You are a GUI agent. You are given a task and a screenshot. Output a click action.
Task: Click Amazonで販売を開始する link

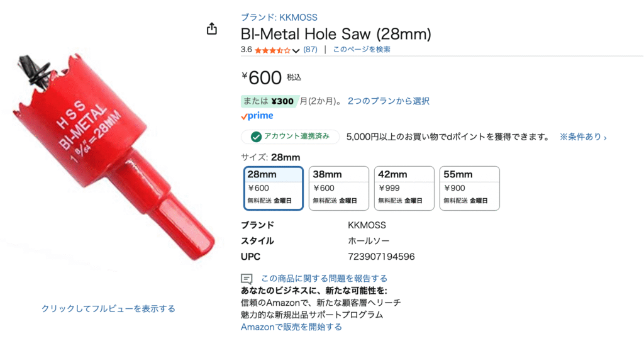[291, 327]
